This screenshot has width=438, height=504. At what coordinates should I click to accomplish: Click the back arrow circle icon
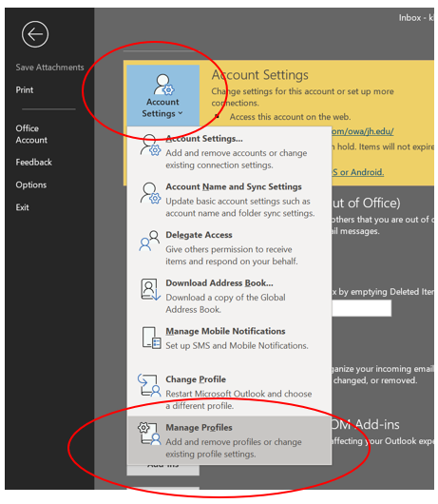click(35, 34)
